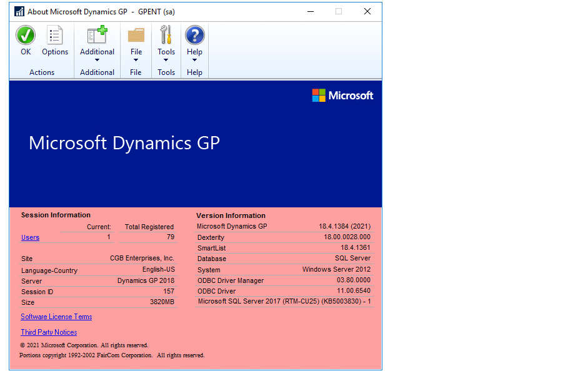
Task: Open the Third Party Notices link
Action: [x=49, y=332]
